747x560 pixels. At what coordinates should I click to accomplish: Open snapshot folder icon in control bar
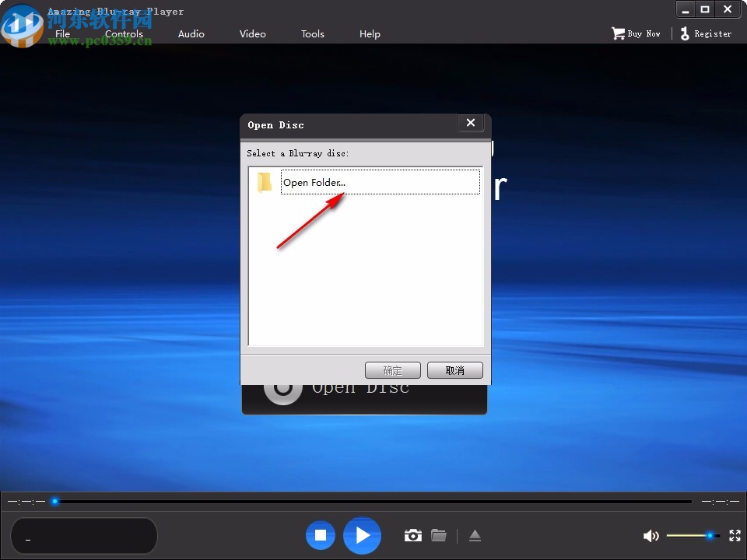click(x=439, y=535)
